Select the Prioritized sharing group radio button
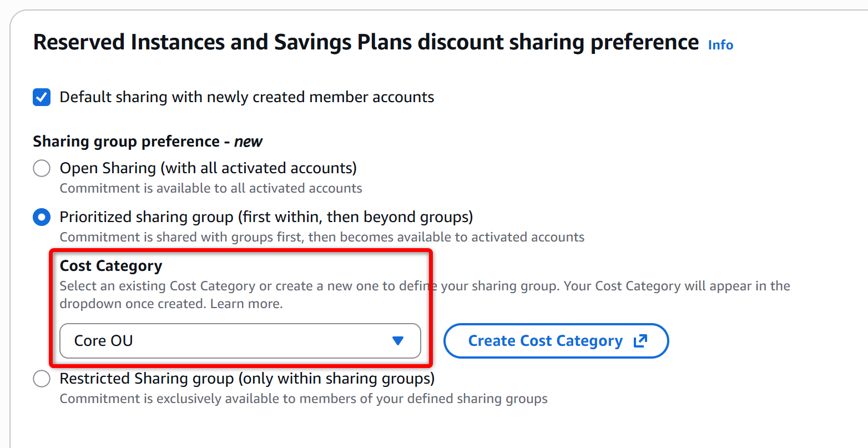The image size is (868, 448). [x=42, y=217]
